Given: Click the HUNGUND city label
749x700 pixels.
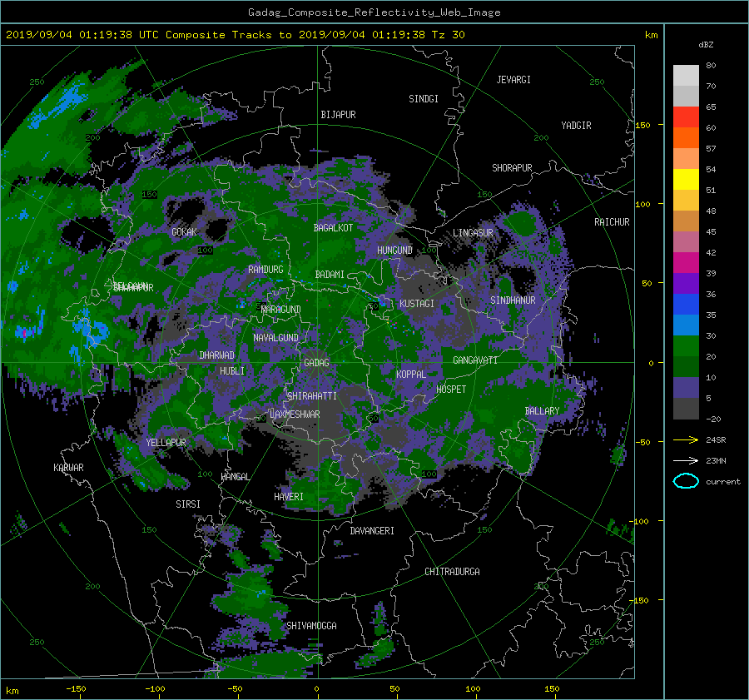Looking at the screenshot, I should 394,251.
